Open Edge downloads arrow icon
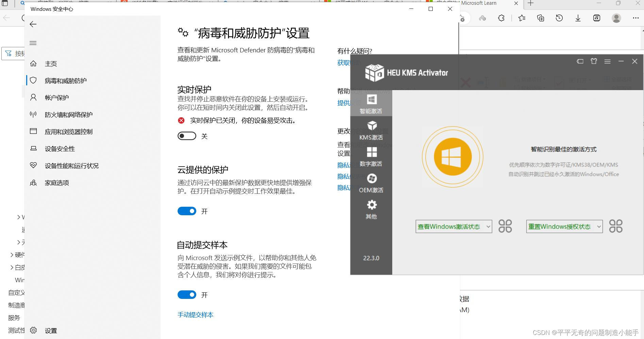Viewport: 644px width, 339px height. coord(578,18)
